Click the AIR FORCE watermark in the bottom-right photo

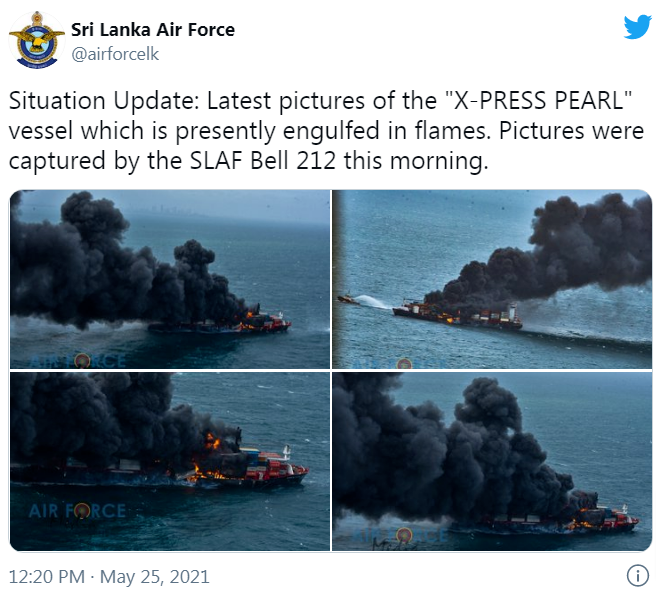pos(401,536)
